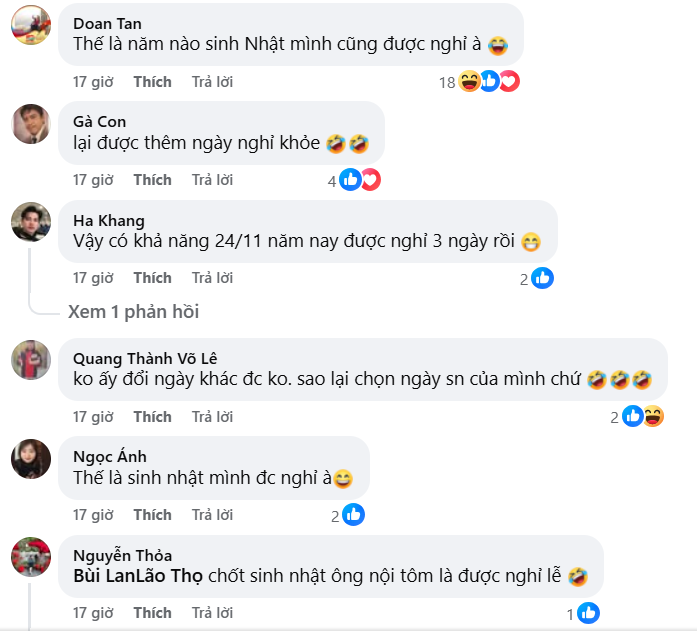Expand 'Xem 1 phản hồi' replies
The width and height of the screenshot is (697, 635).
tap(133, 312)
